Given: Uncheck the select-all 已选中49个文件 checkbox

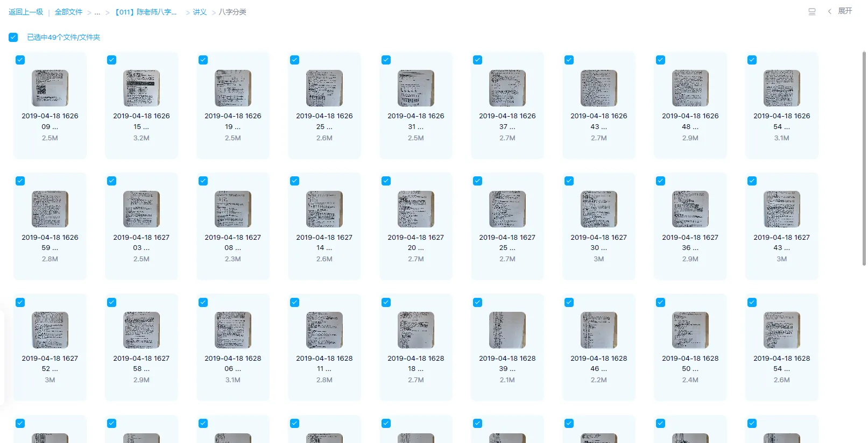Looking at the screenshot, I should click(x=13, y=37).
